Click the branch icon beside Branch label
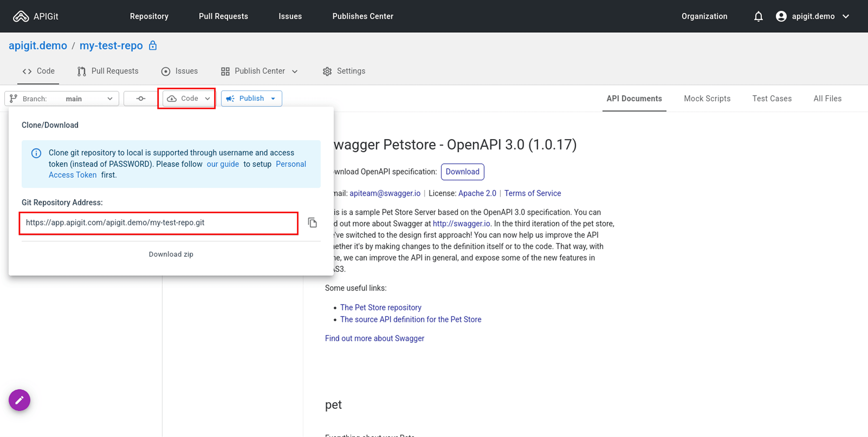 pos(14,99)
